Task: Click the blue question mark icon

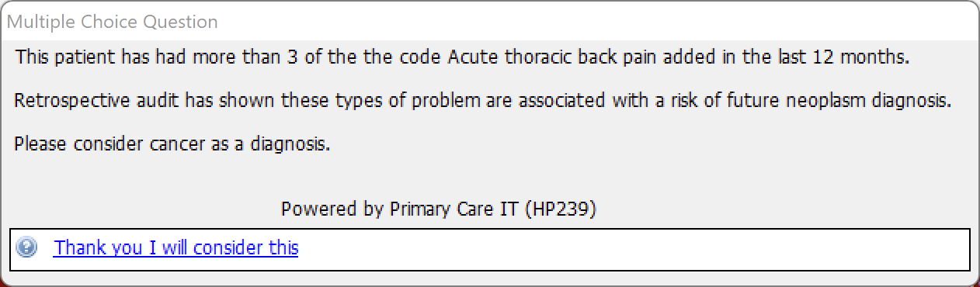Action: (26, 248)
